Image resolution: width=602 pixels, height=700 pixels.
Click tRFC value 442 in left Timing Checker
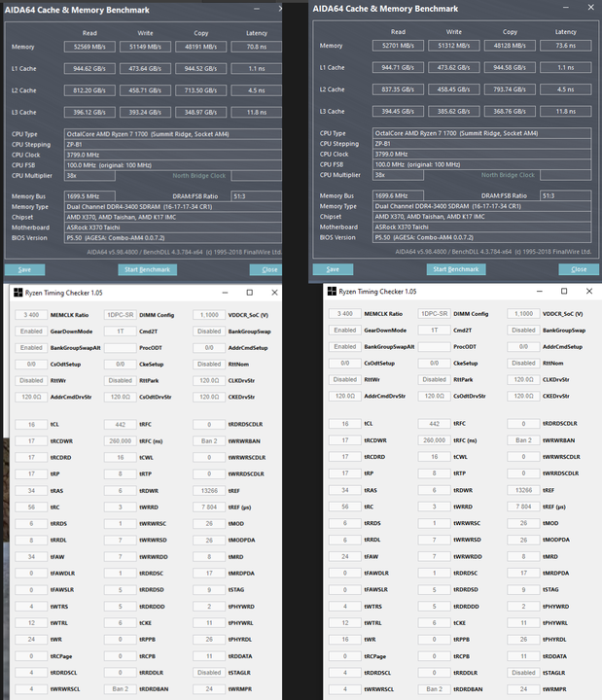pos(121,425)
